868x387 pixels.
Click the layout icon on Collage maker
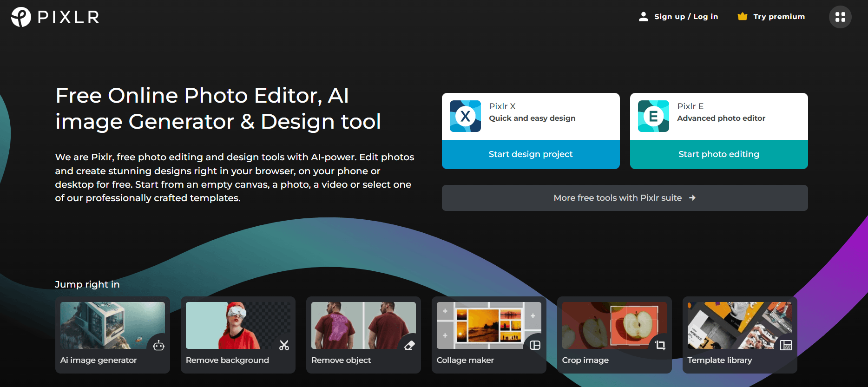click(535, 345)
